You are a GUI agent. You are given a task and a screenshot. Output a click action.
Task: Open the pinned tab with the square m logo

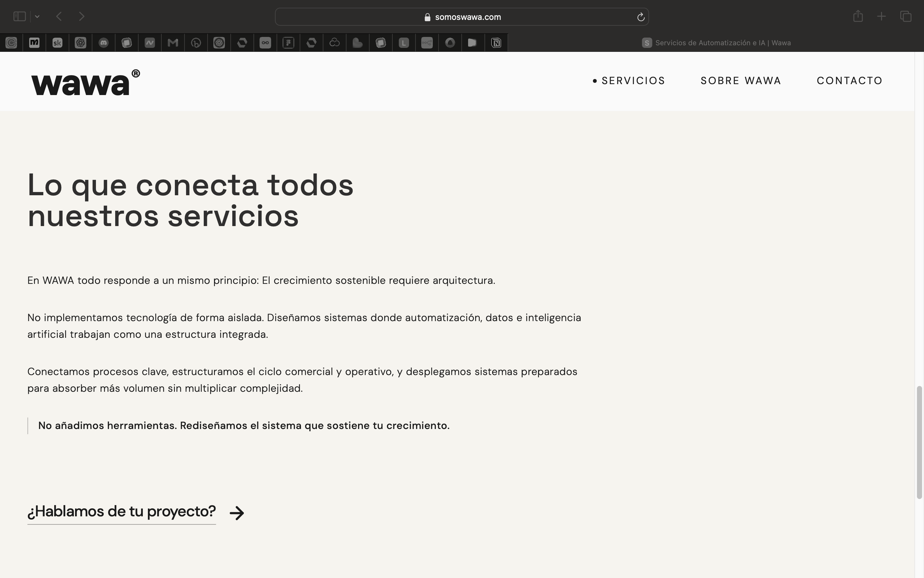pos(34,43)
